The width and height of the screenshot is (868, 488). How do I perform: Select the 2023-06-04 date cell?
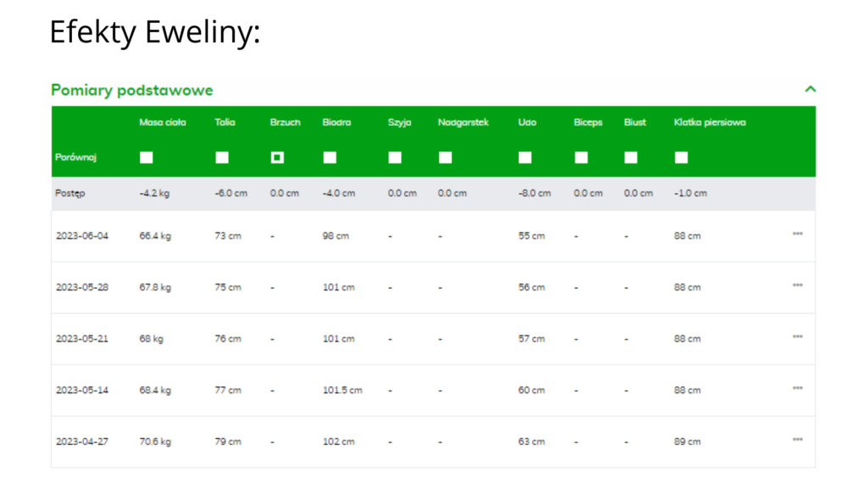click(82, 236)
